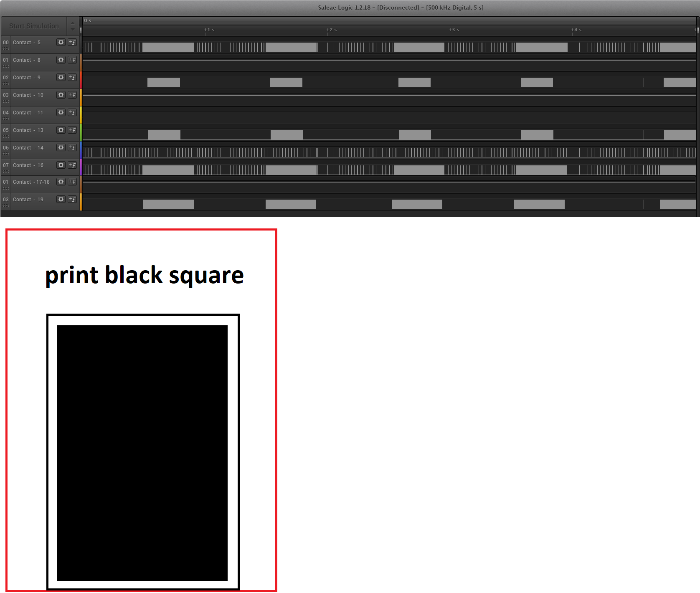Select the Contact - 9 channel label
Image resolution: width=700 pixels, height=593 pixels.
27,78
